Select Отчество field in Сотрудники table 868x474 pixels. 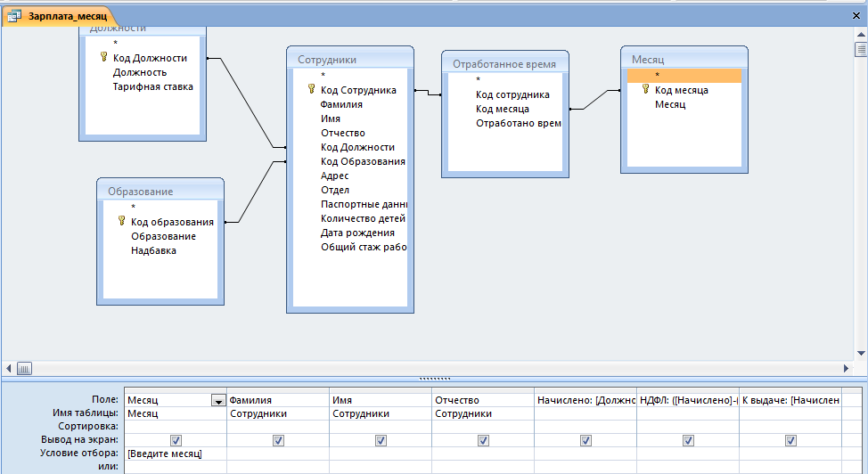pyautogui.click(x=343, y=133)
